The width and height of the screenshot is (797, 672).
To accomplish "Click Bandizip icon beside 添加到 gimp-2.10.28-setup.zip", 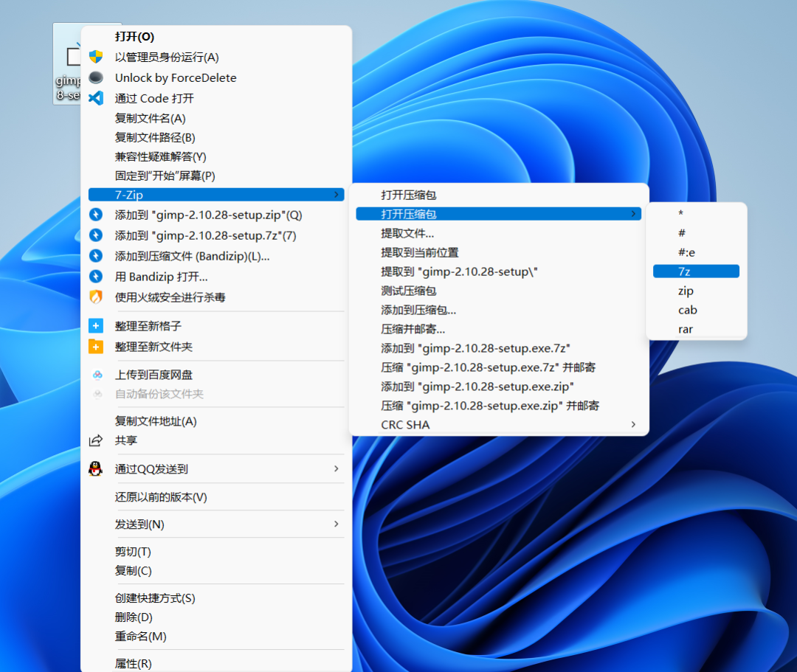I will coord(95,215).
